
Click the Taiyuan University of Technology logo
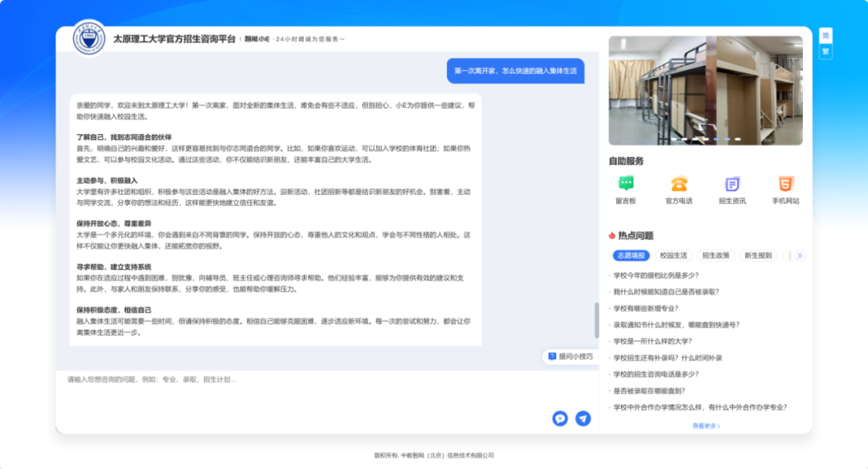click(x=89, y=39)
